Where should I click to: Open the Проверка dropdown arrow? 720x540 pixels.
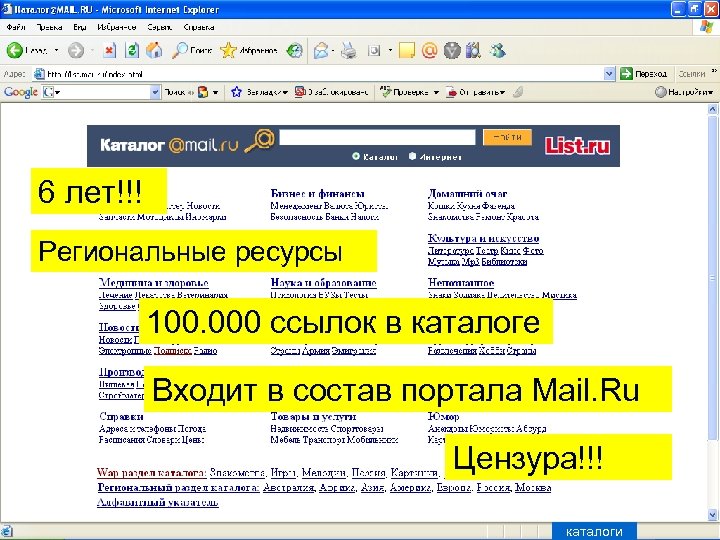(436, 92)
